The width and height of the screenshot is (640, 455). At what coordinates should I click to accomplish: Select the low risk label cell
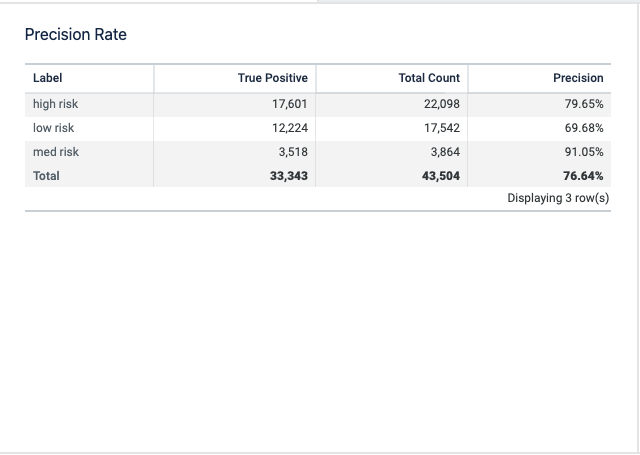point(53,128)
